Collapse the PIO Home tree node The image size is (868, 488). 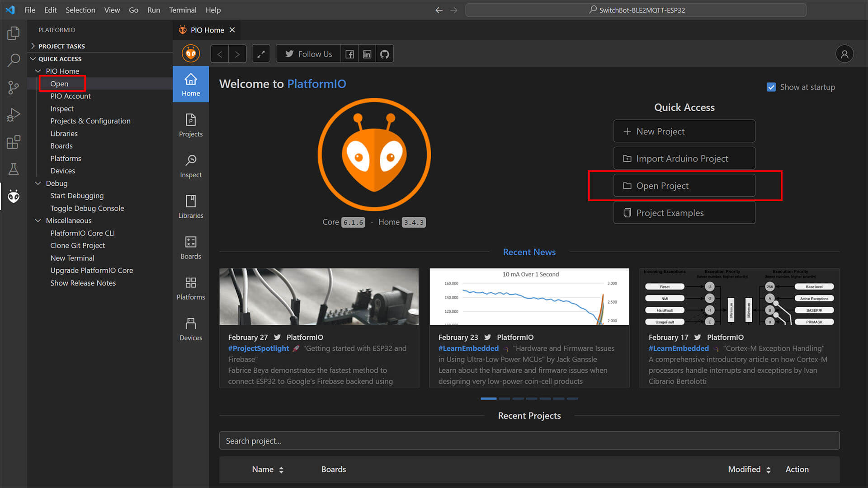click(38, 71)
